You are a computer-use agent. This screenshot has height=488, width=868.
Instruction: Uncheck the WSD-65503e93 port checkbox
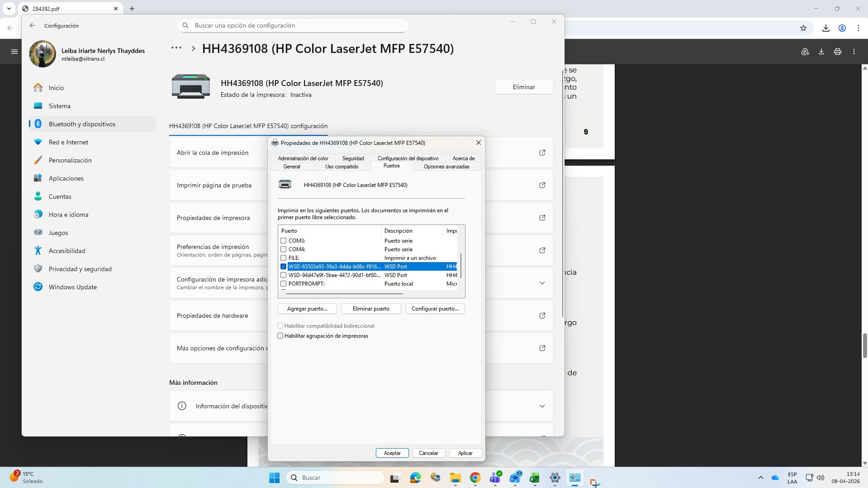click(x=284, y=267)
